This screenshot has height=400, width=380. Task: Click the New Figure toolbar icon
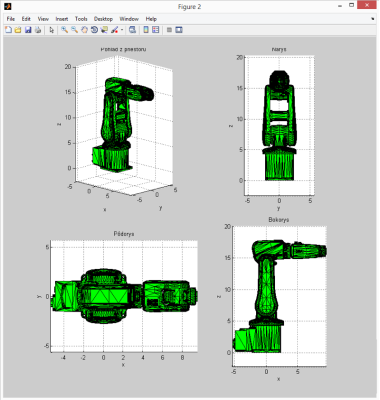8,30
